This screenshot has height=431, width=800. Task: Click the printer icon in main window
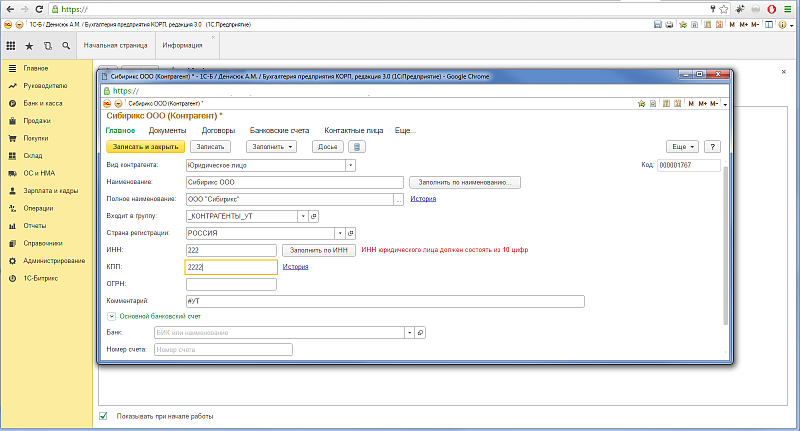[x=669, y=24]
